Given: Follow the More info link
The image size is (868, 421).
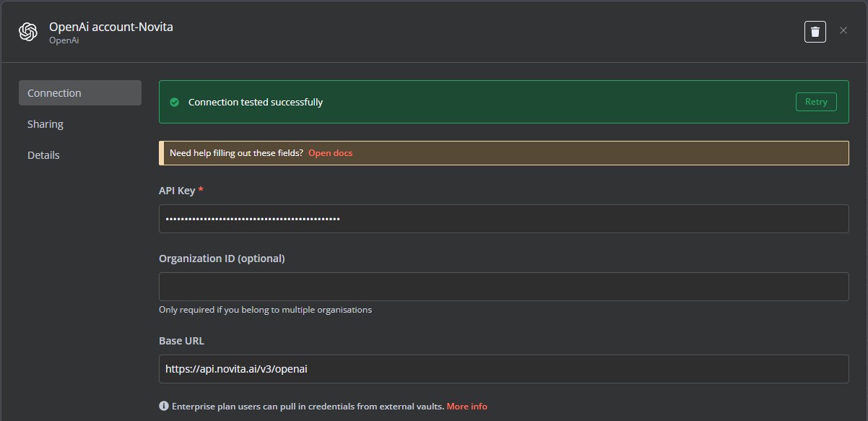Looking at the screenshot, I should (467, 407).
